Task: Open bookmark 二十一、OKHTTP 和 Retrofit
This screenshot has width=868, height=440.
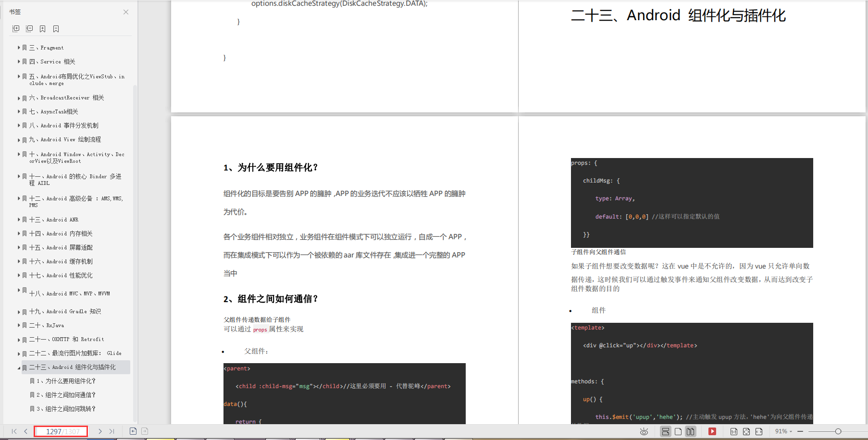Action: (x=66, y=339)
